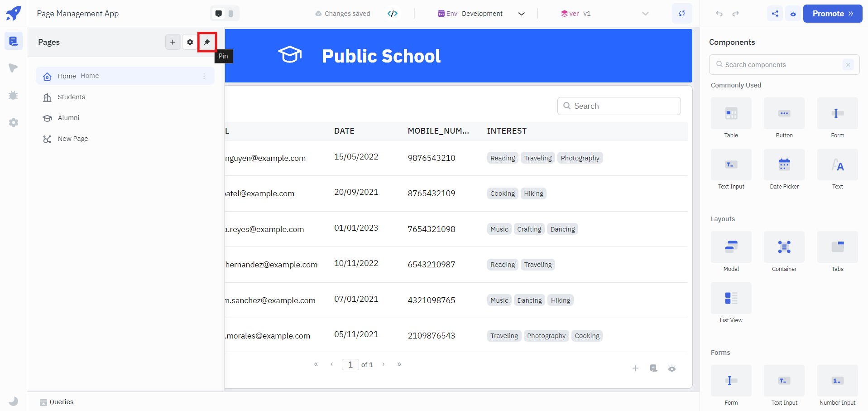Image resolution: width=868 pixels, height=411 pixels.
Task: Sort by the DATE column header
Action: coord(344,131)
